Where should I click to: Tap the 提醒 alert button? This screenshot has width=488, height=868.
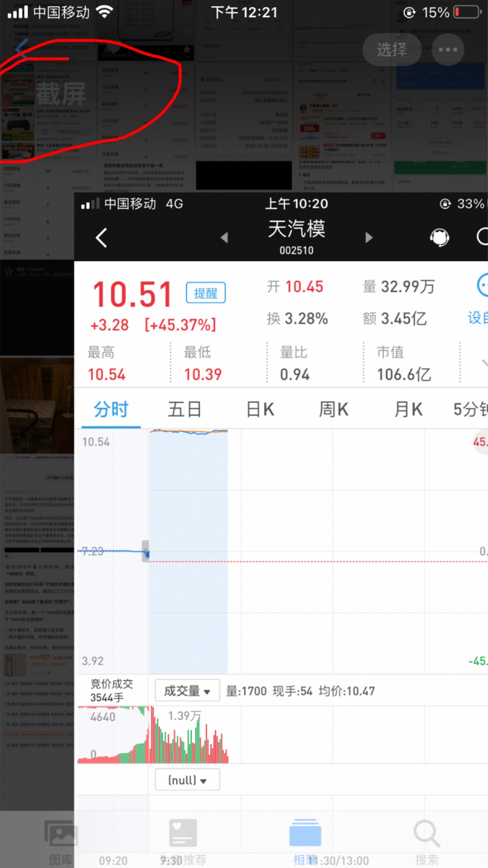coord(206,293)
